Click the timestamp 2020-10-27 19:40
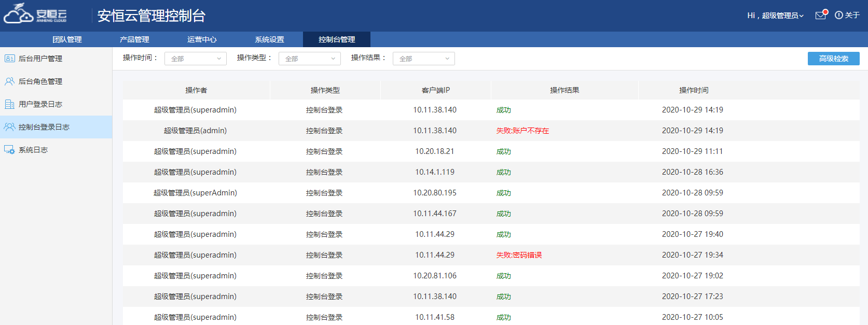868x325 pixels. [x=693, y=234]
